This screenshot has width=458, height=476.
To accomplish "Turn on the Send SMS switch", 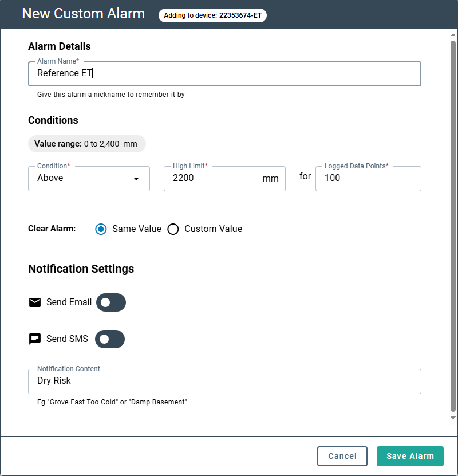I will pyautogui.click(x=109, y=339).
